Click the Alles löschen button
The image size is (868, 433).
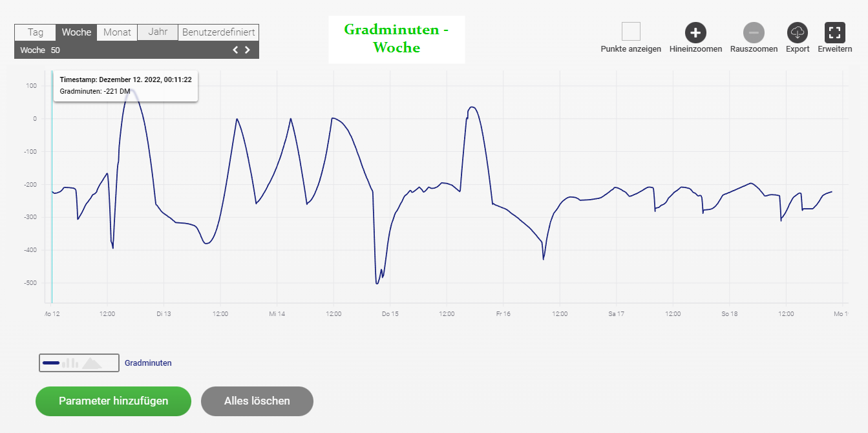pos(257,401)
